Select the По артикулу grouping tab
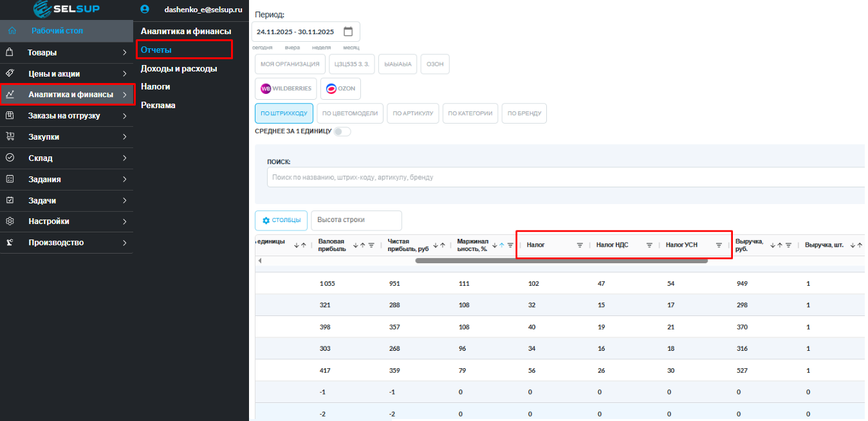The height and width of the screenshot is (421, 868). [413, 113]
